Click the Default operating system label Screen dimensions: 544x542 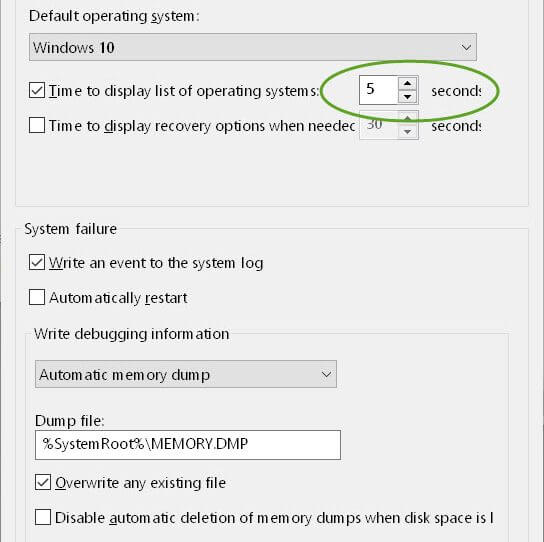coord(114,16)
